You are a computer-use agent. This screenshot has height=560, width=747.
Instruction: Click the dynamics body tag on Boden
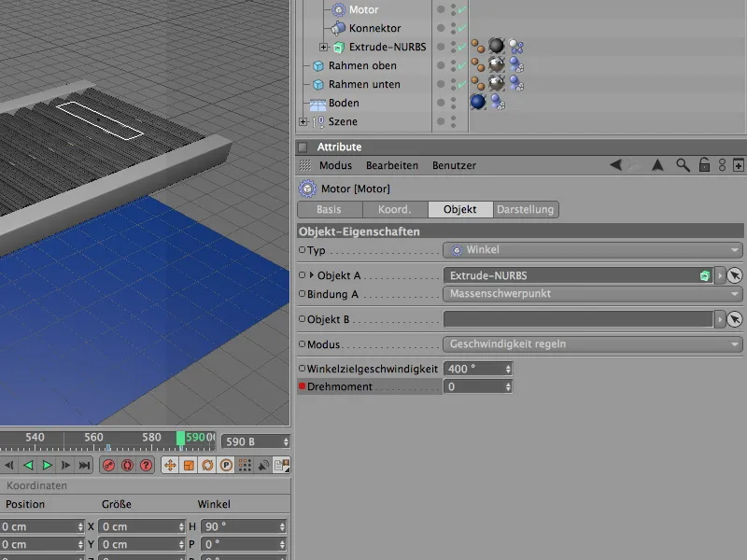tap(498, 102)
